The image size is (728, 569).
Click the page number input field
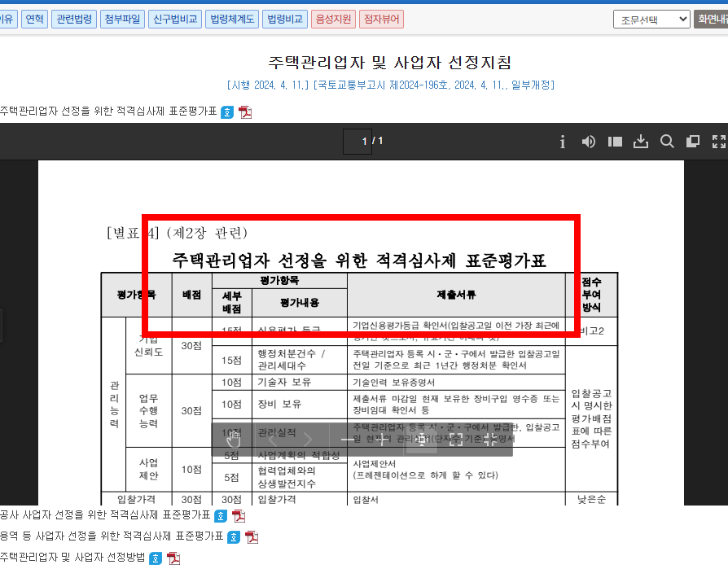[x=358, y=141]
